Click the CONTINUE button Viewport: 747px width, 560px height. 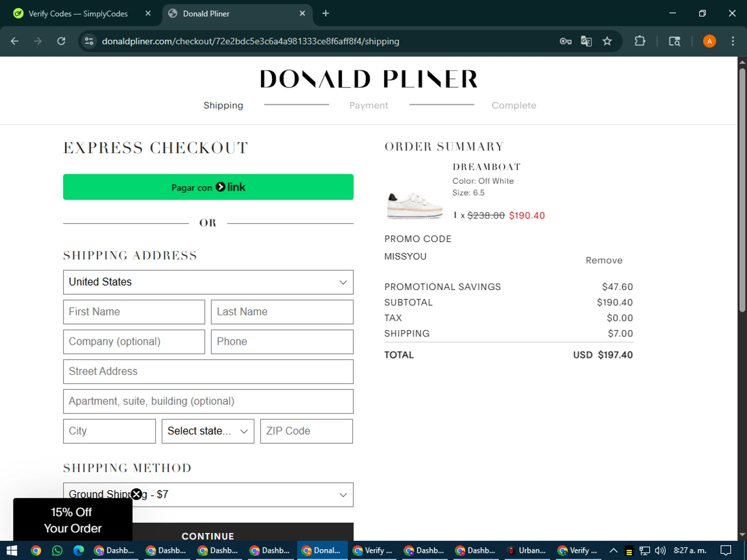208,532
